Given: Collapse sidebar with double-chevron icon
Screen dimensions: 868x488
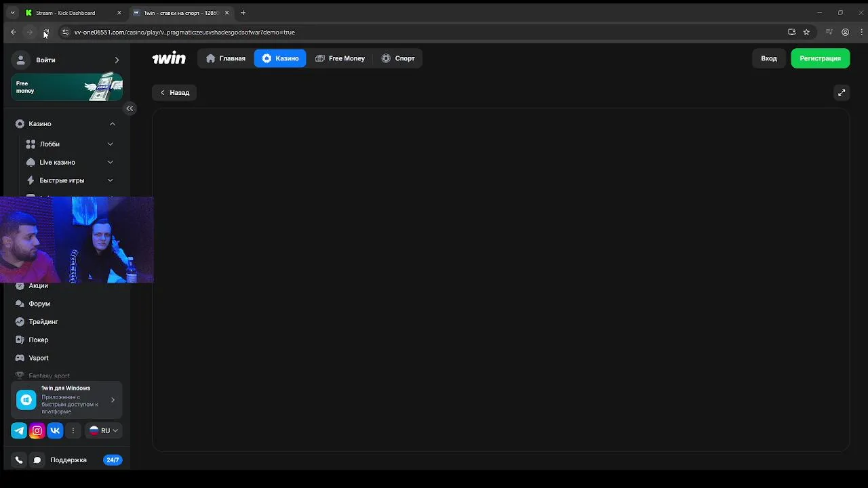Looking at the screenshot, I should click(130, 108).
